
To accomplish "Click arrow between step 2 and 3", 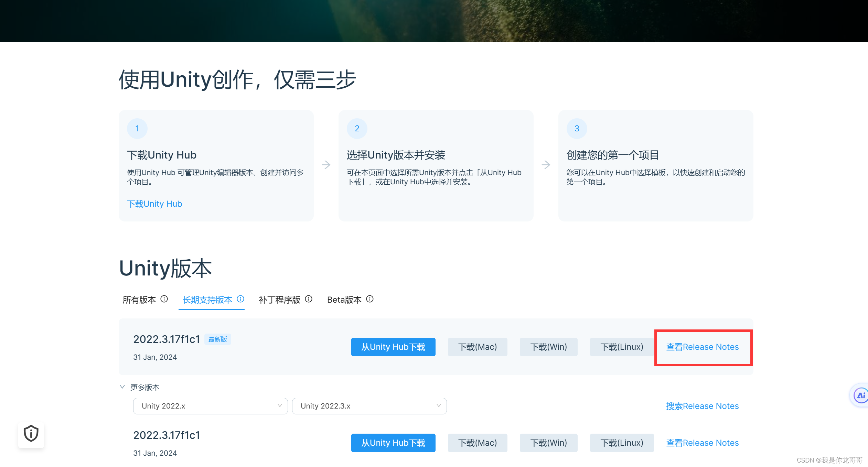I will (546, 165).
